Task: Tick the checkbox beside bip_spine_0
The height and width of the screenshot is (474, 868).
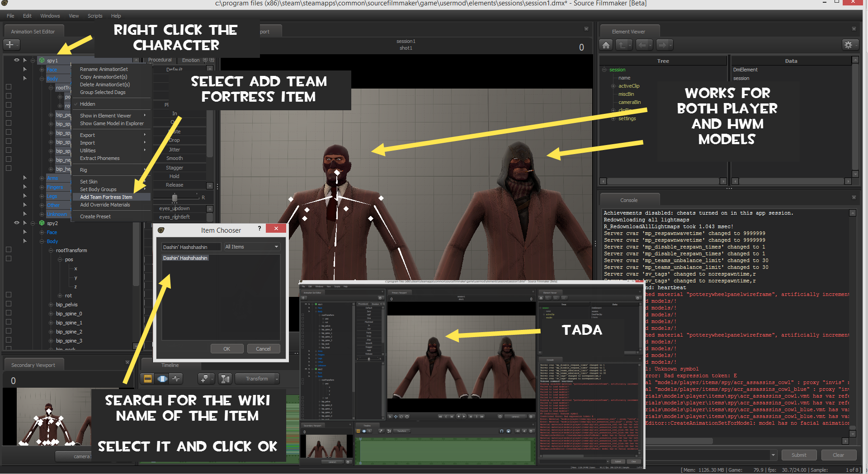Action: click(8, 313)
